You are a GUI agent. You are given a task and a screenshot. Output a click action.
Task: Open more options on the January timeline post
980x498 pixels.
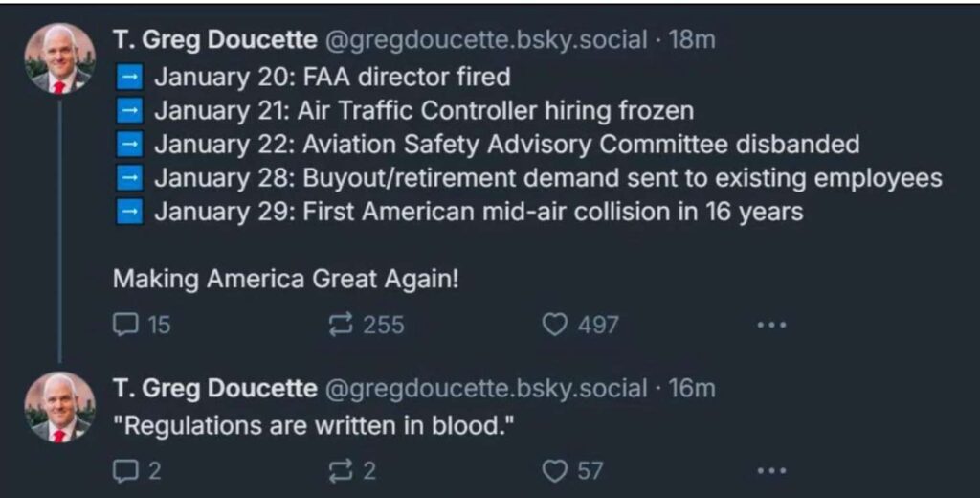tap(770, 325)
